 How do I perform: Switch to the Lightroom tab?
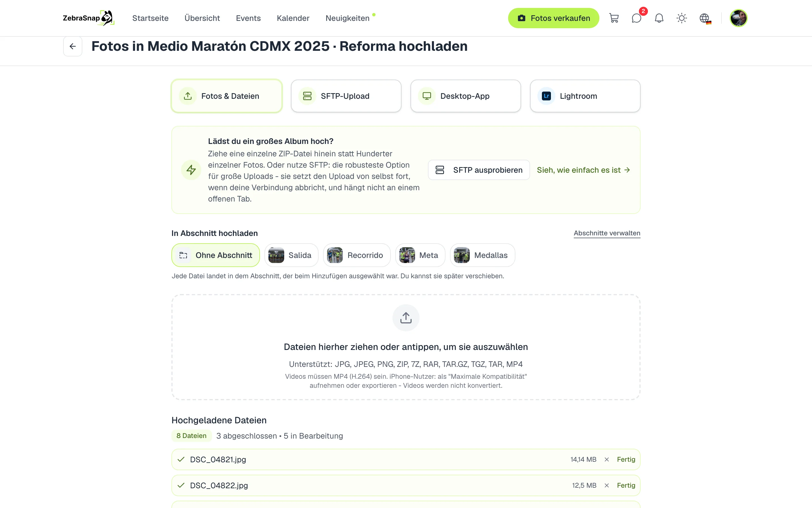pos(585,96)
